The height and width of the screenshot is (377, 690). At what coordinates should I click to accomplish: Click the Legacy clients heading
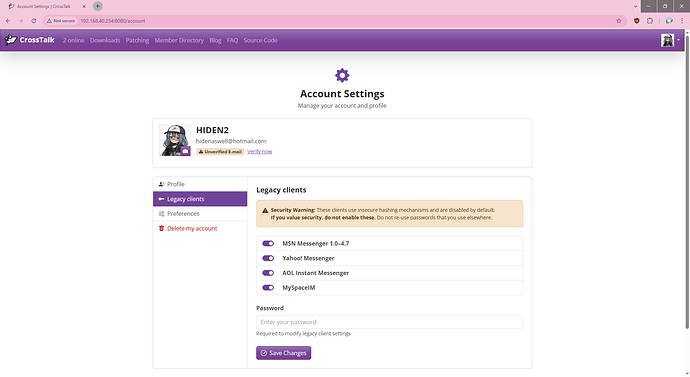[x=281, y=190]
